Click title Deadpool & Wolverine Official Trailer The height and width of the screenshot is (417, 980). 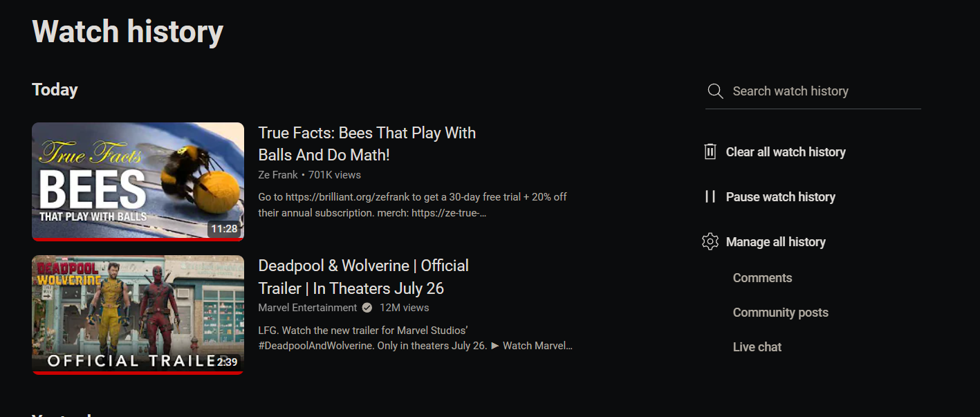point(364,277)
